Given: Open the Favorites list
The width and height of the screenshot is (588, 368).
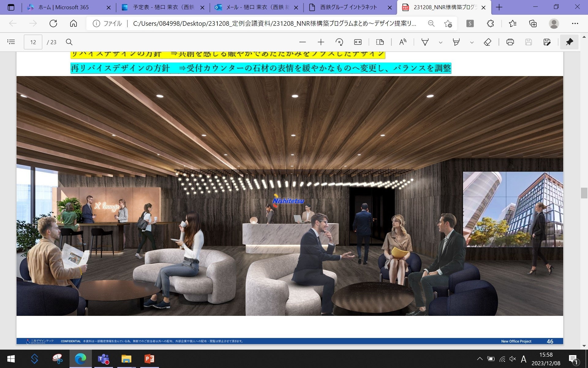Looking at the screenshot, I should (x=513, y=23).
